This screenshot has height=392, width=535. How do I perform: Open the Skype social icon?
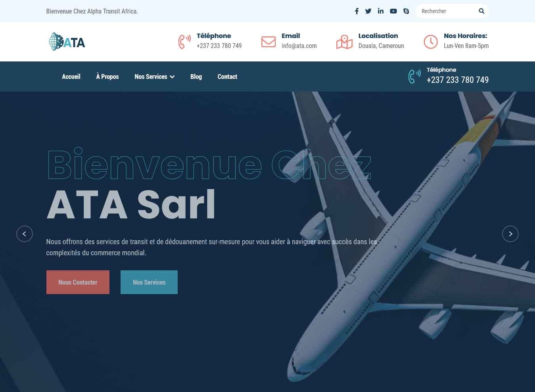406,11
